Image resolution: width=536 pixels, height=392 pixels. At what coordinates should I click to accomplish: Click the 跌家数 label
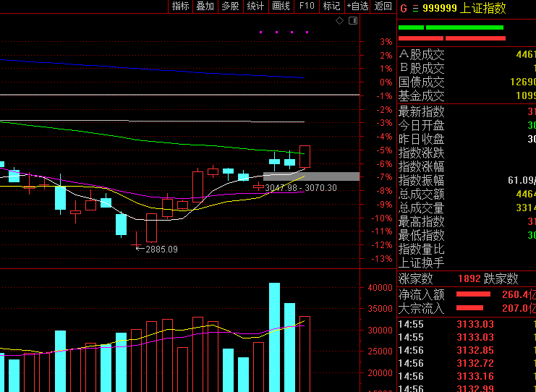coord(501,278)
